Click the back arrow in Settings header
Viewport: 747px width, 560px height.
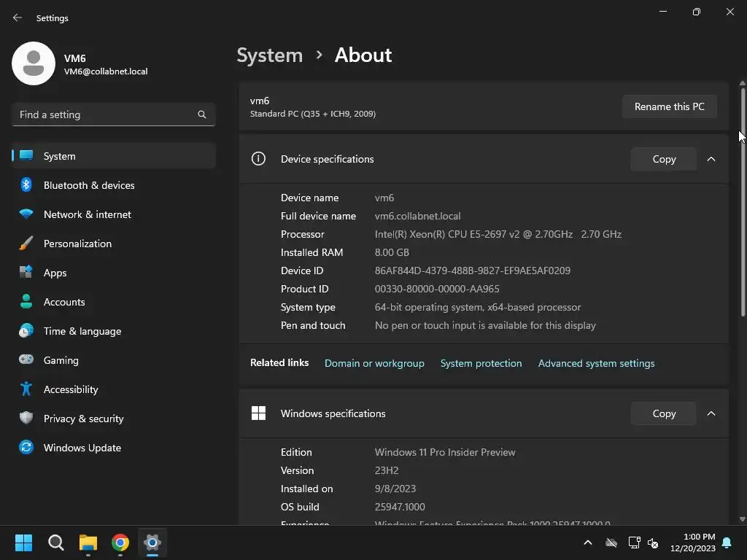coord(18,17)
